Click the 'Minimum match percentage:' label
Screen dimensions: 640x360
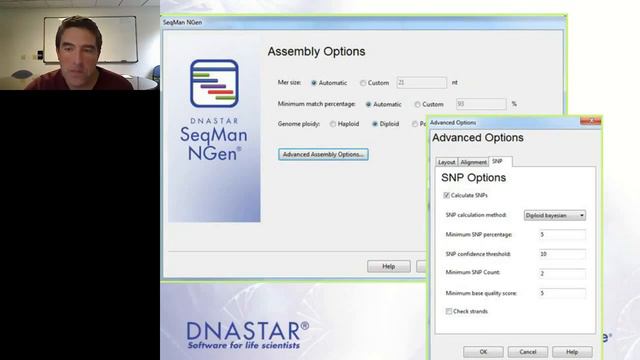tap(316, 104)
